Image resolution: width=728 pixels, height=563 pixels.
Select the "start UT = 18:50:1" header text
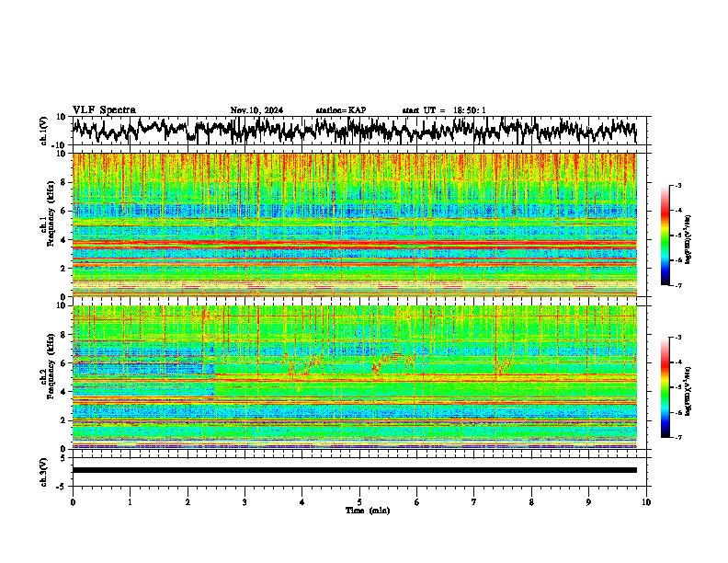pyautogui.click(x=444, y=110)
